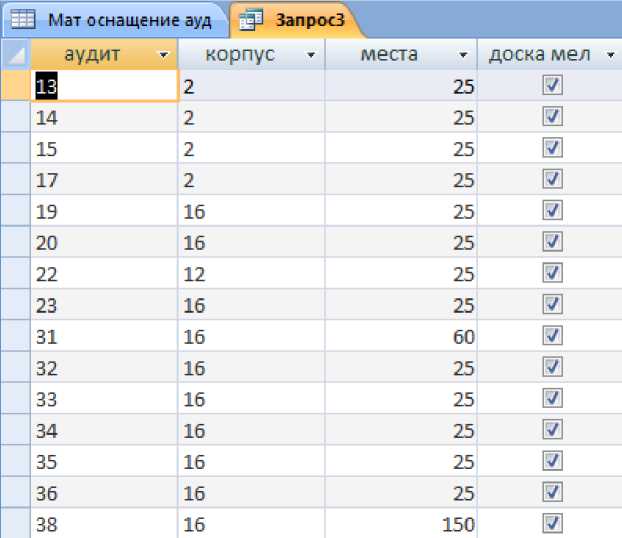Open the аудит column dropdown arrow
The width and height of the screenshot is (622, 538).
(163, 55)
